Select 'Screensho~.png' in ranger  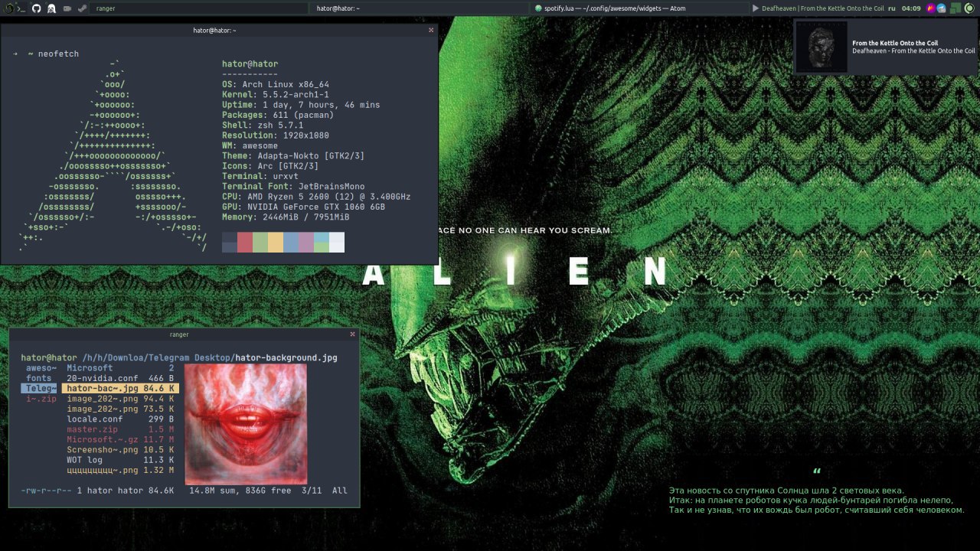click(x=120, y=450)
